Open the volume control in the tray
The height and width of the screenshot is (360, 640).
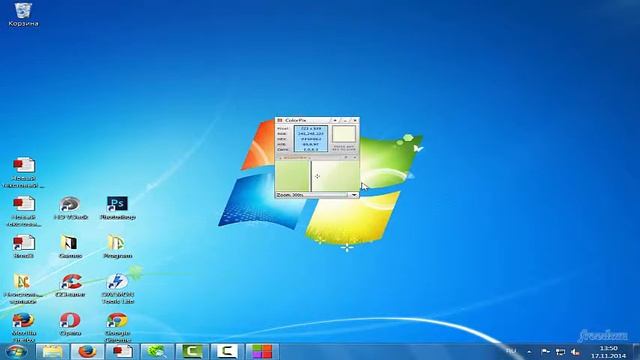pos(575,352)
